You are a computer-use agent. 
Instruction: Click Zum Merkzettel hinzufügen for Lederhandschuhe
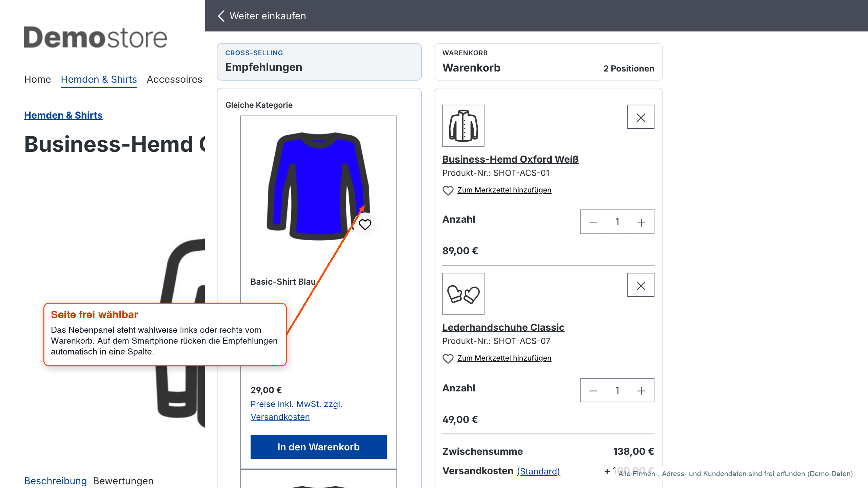pos(504,358)
